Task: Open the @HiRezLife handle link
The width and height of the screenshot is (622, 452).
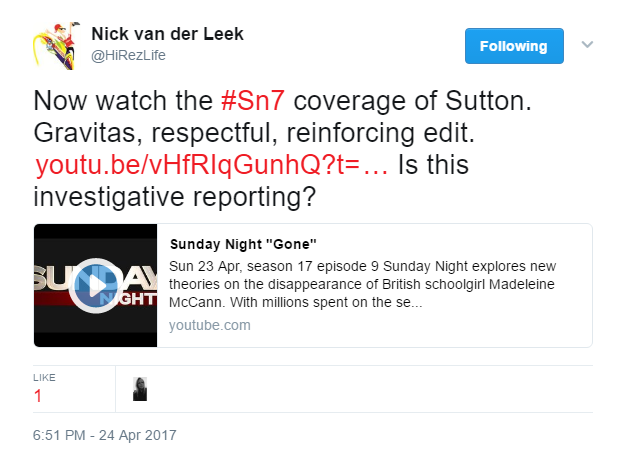Action: 128,55
